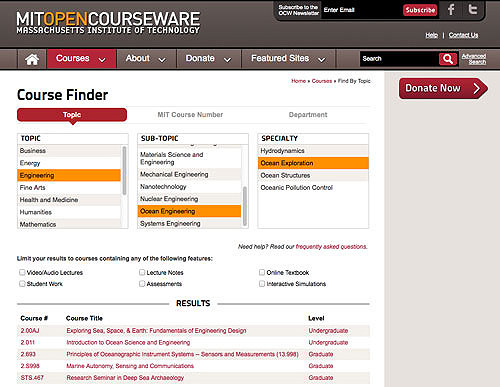Open Research Seminar in Deep Sea Archaeology

(125, 378)
